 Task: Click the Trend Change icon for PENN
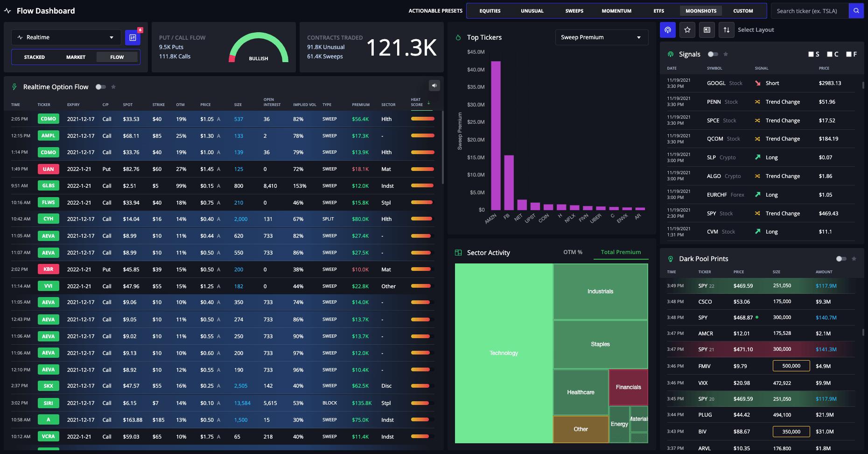(758, 102)
